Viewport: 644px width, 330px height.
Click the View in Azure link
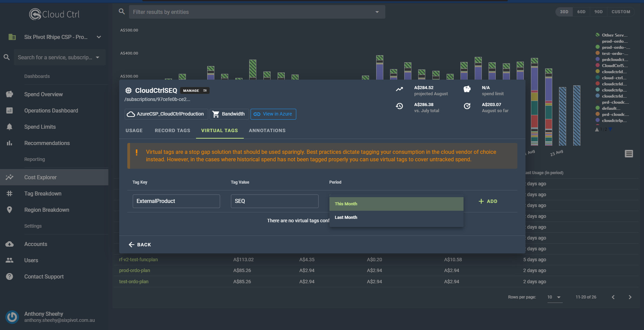273,114
